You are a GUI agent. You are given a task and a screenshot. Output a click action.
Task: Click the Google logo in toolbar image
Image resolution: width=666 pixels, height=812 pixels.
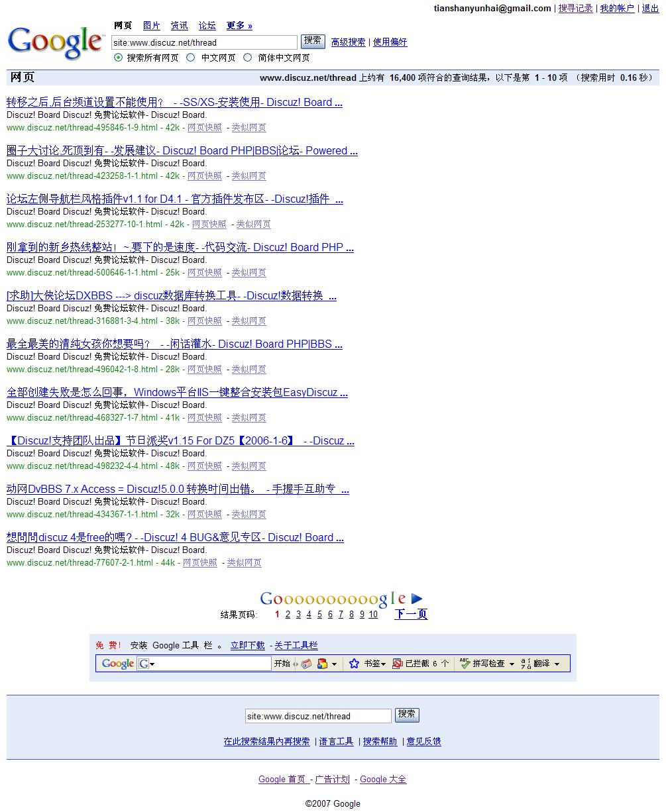pos(118,664)
